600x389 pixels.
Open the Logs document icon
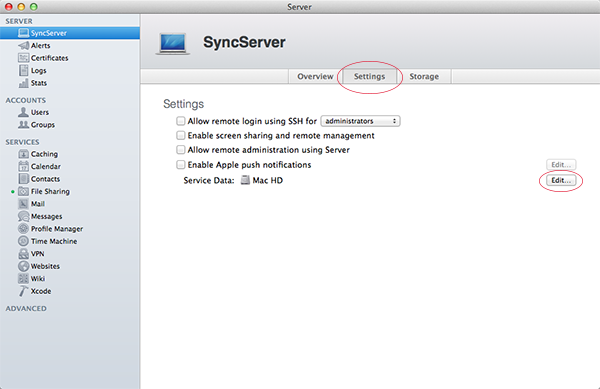[x=23, y=70]
